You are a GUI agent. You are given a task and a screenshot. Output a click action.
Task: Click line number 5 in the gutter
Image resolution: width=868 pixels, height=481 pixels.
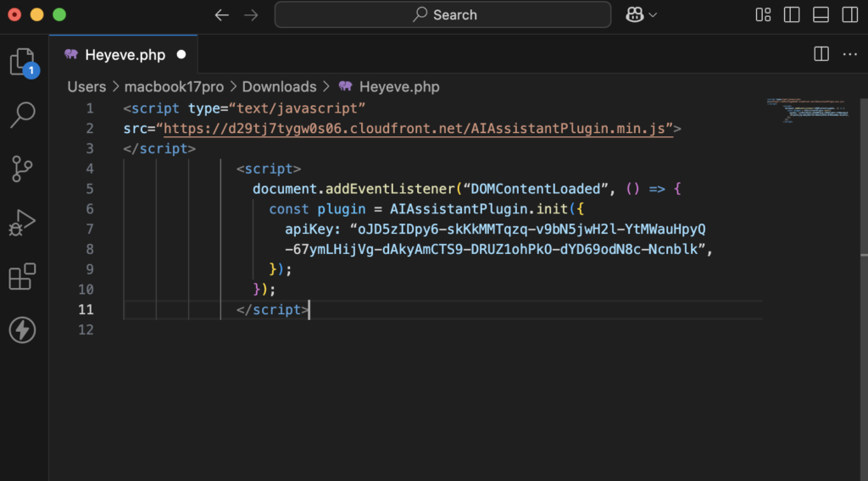(x=90, y=189)
